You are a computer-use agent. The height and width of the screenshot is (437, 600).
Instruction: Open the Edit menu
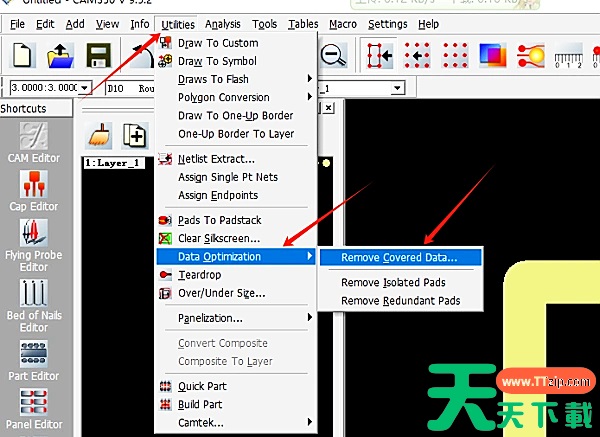[45, 24]
